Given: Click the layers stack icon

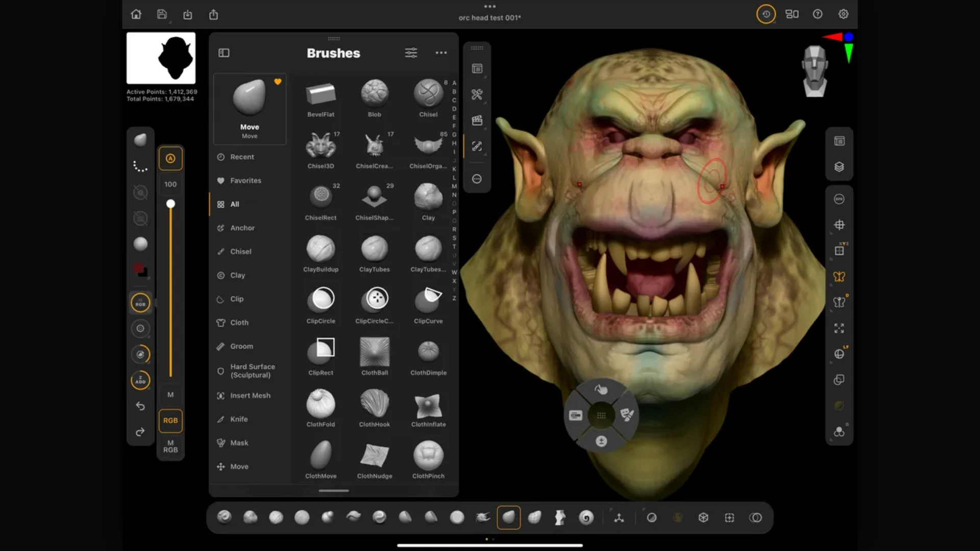Looking at the screenshot, I should point(839,167).
